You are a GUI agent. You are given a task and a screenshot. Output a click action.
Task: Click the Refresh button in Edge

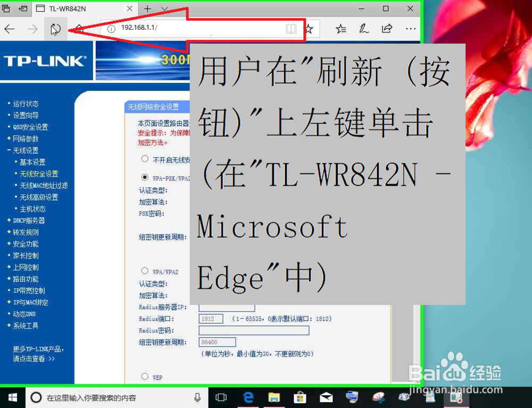[x=56, y=29]
